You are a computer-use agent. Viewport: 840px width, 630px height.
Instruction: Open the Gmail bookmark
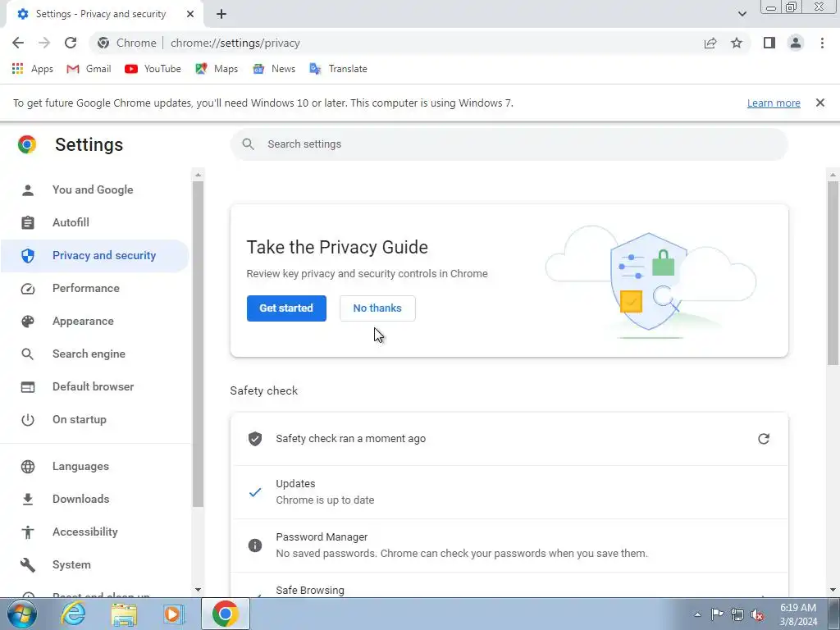tap(89, 69)
